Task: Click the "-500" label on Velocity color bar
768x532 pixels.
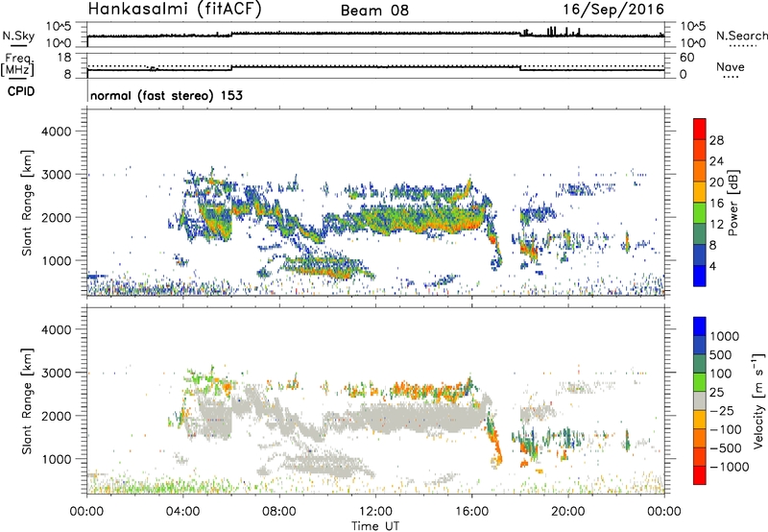Action: (726, 448)
